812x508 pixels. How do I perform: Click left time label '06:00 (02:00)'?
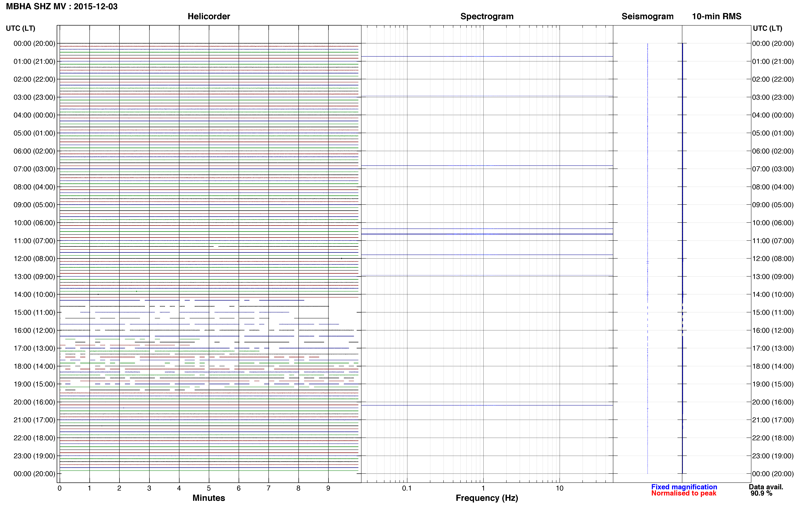(35, 151)
